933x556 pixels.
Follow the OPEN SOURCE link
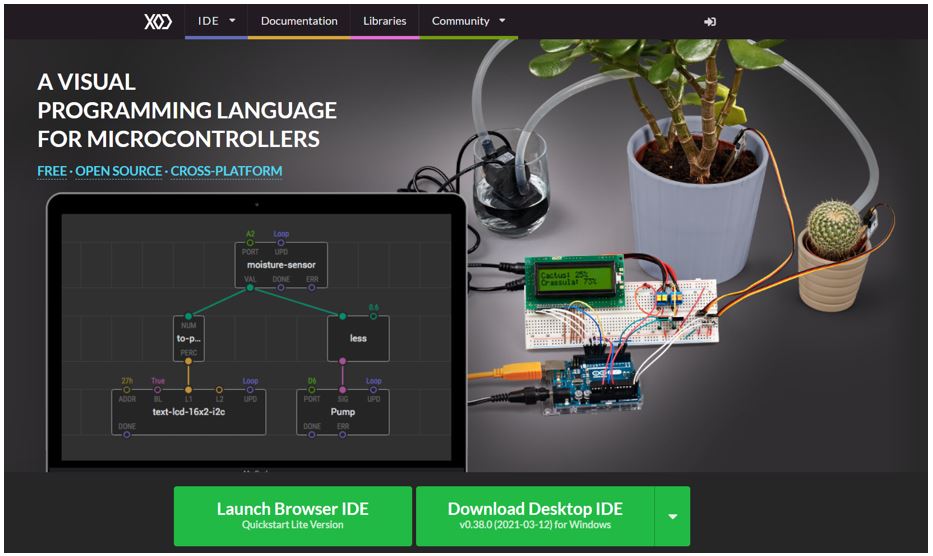coord(118,171)
